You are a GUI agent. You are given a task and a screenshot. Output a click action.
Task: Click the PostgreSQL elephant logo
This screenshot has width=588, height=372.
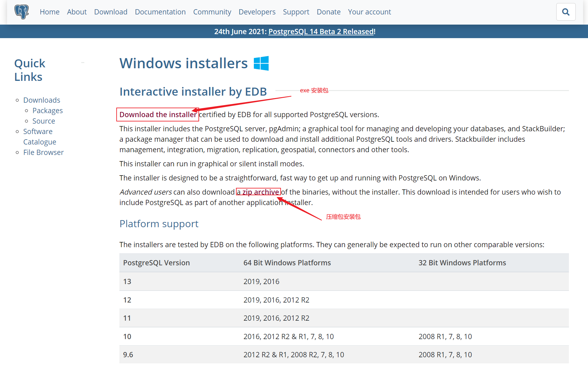pyautogui.click(x=22, y=12)
